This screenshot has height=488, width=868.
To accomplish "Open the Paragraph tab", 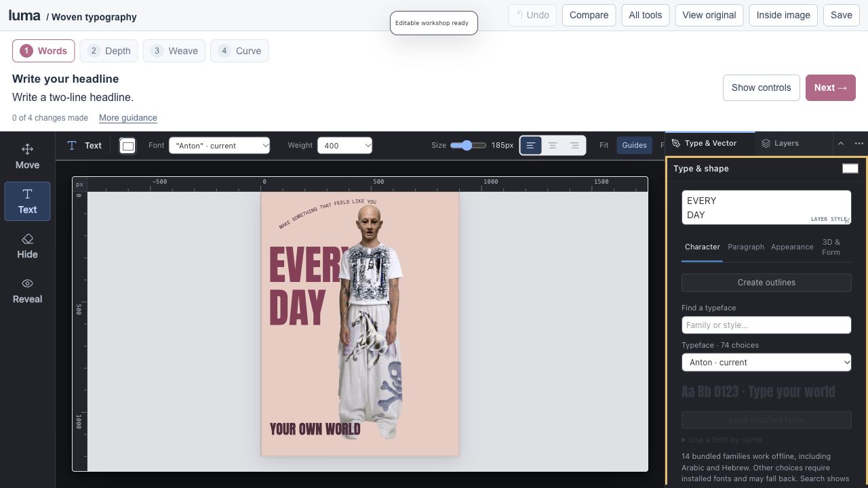I will click(x=746, y=247).
